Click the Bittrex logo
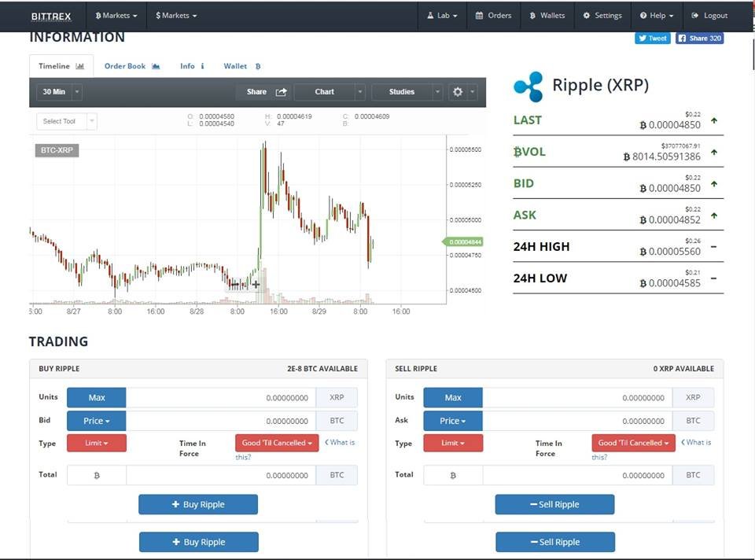Image resolution: width=755 pixels, height=560 pixels. click(50, 17)
